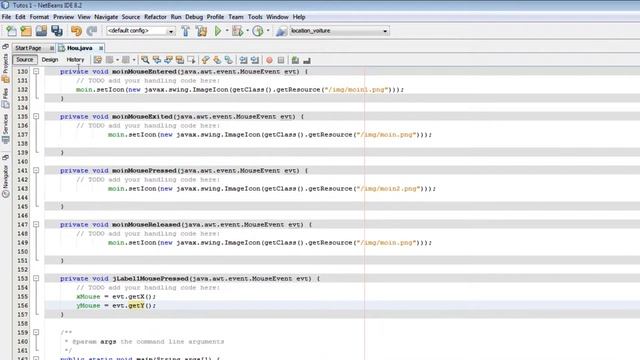640x360 pixels.
Task: Click the Open Project toolbar icon
Action: coord(41,31)
